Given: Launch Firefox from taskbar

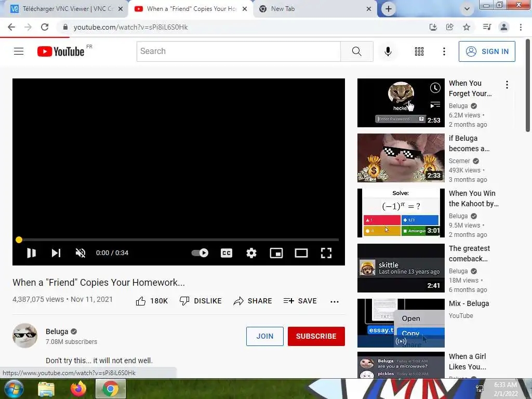Looking at the screenshot, I should click(x=78, y=389).
